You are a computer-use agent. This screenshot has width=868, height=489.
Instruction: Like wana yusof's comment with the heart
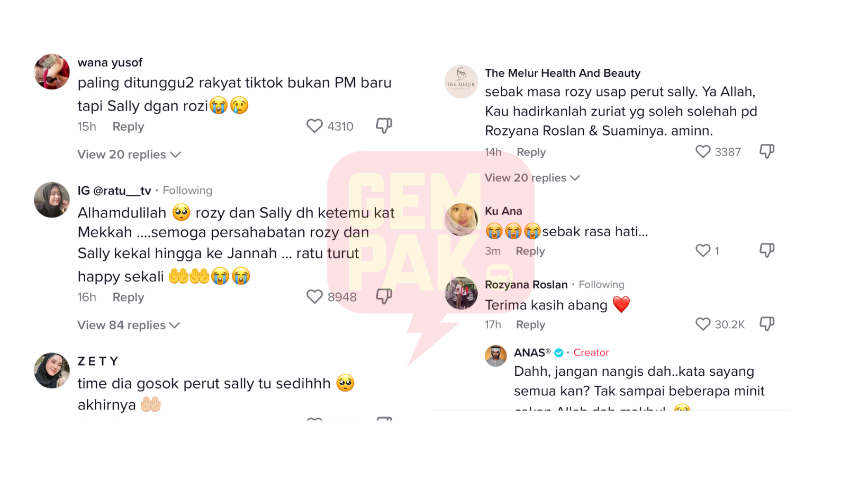click(x=314, y=126)
